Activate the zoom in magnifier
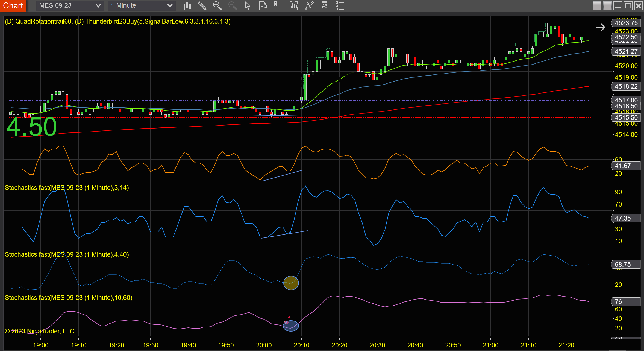 pos(217,6)
